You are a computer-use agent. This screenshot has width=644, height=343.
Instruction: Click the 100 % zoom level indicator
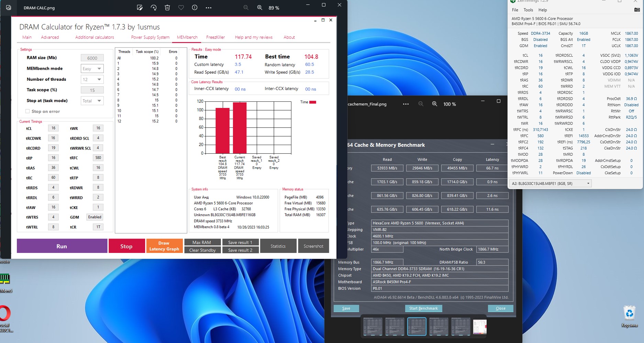coord(449,104)
